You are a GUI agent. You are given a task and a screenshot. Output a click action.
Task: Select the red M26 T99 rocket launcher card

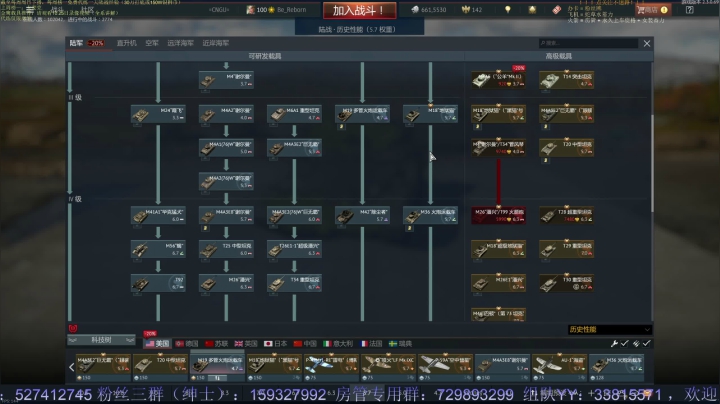coord(498,215)
